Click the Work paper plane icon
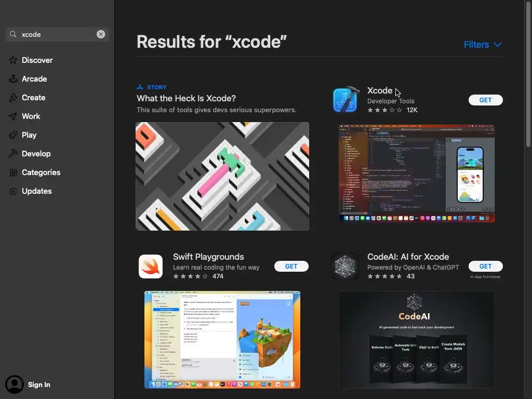 tap(13, 116)
